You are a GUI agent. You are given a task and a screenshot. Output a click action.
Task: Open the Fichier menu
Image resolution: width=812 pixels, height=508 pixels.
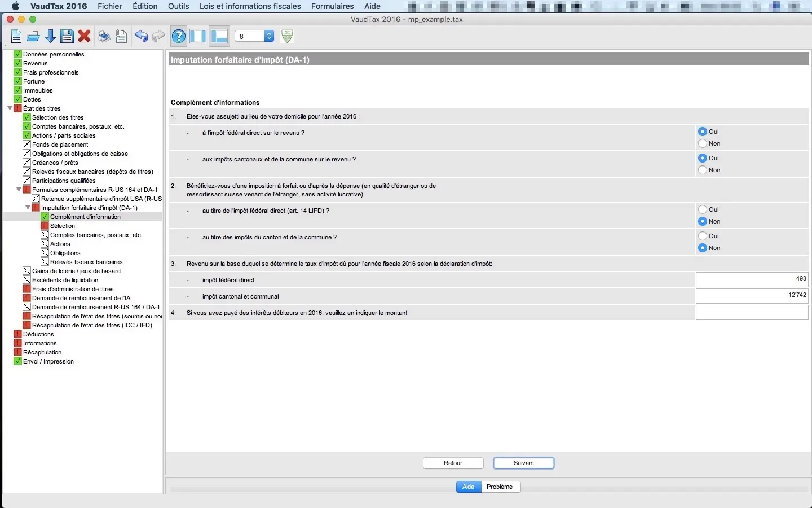(110, 6)
